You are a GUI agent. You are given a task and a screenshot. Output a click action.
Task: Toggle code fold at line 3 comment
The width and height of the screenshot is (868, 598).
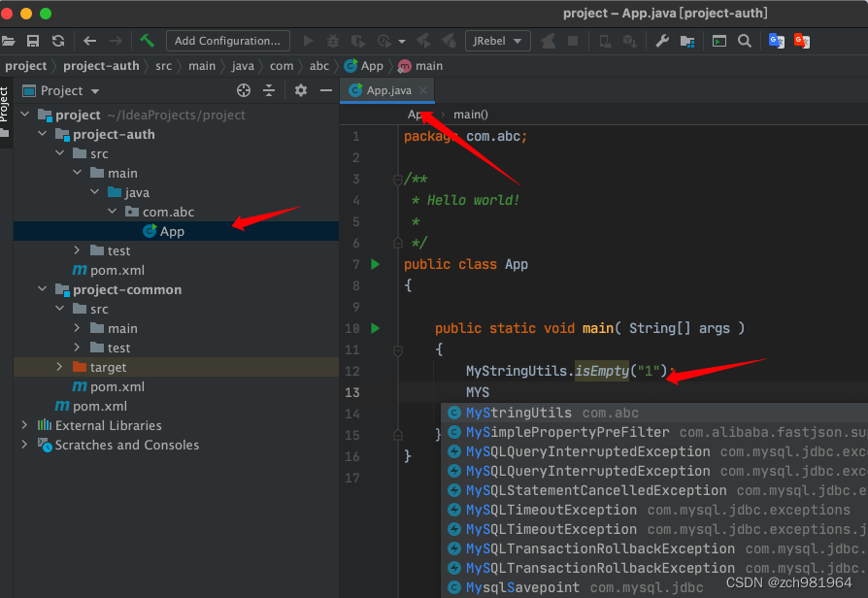coord(397,180)
